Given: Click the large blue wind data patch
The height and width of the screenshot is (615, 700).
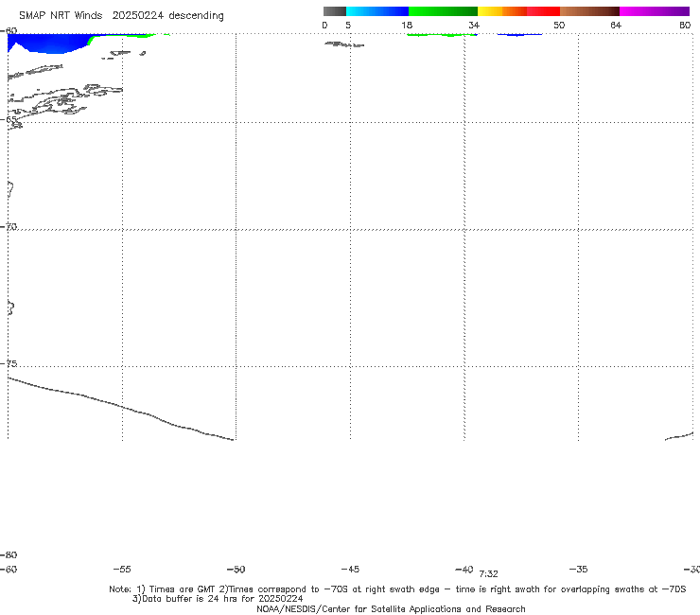Looking at the screenshot, I should click(x=51, y=43).
